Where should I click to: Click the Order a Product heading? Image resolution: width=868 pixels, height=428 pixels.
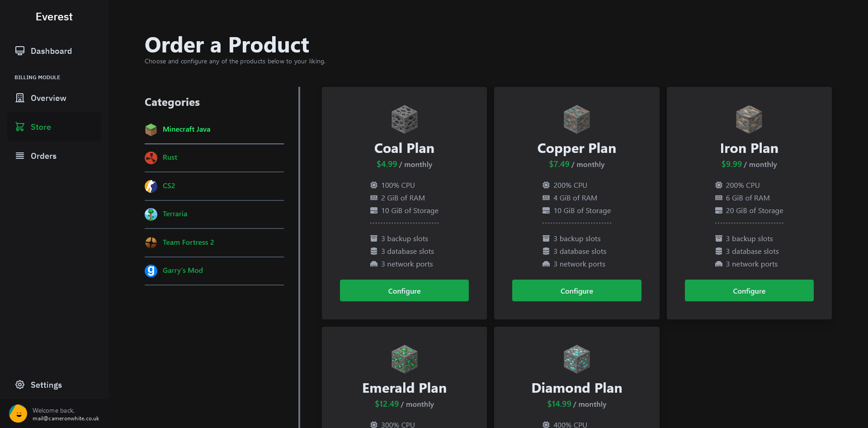pos(227,45)
